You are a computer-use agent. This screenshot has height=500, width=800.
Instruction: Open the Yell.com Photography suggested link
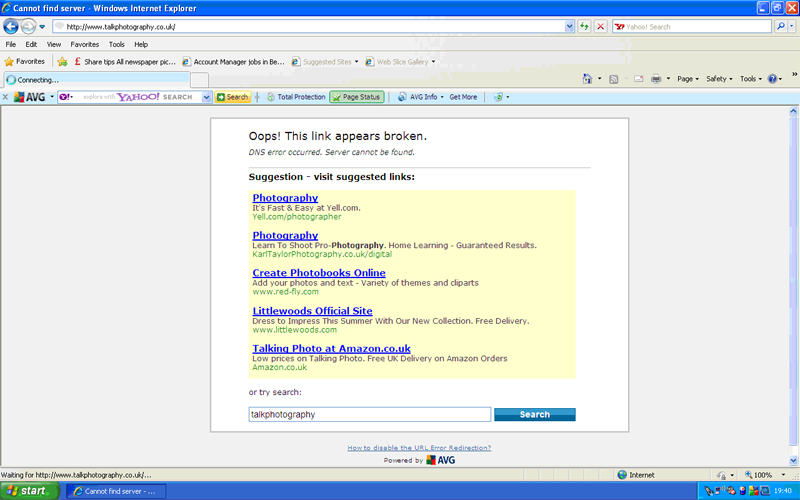pos(285,198)
